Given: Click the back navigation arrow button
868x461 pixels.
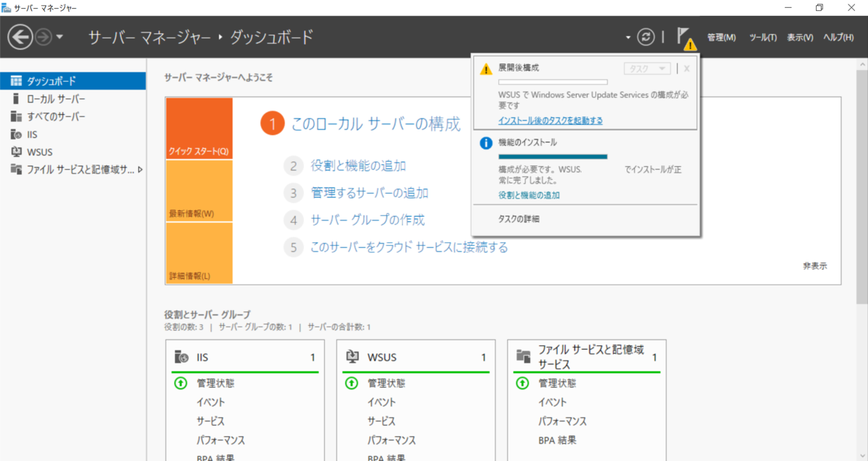Looking at the screenshot, I should [x=21, y=37].
